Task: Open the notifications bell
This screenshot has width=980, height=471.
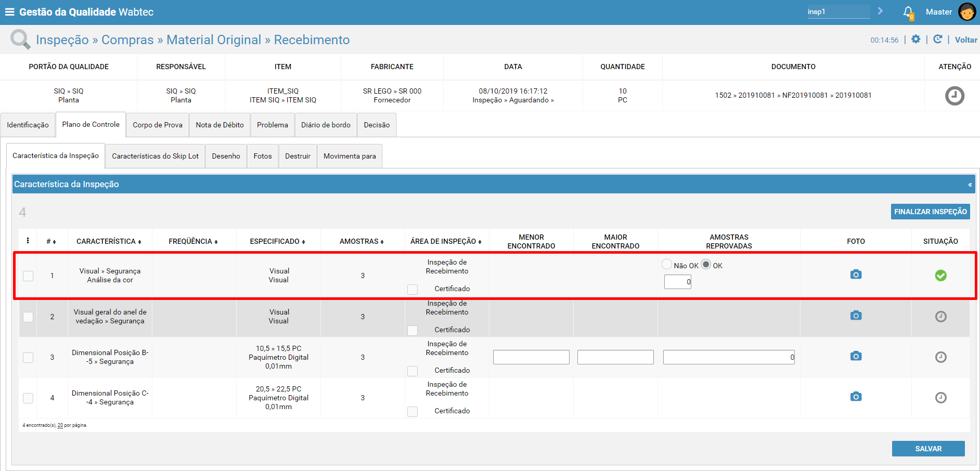Action: [x=908, y=12]
